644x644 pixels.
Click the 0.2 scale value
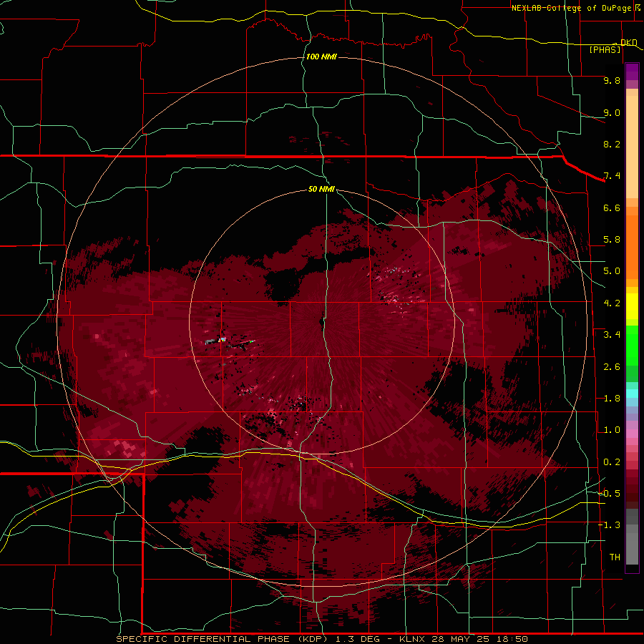tap(612, 462)
